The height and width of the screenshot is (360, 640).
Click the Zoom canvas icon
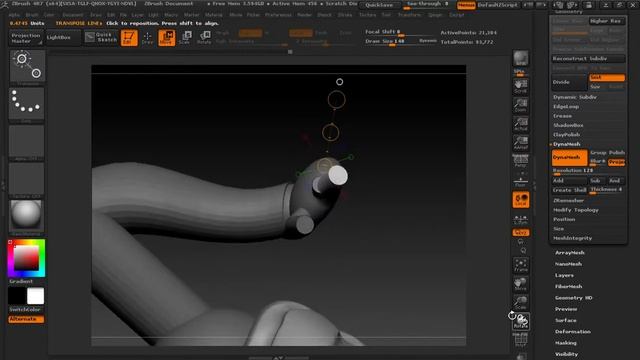coord(520,105)
